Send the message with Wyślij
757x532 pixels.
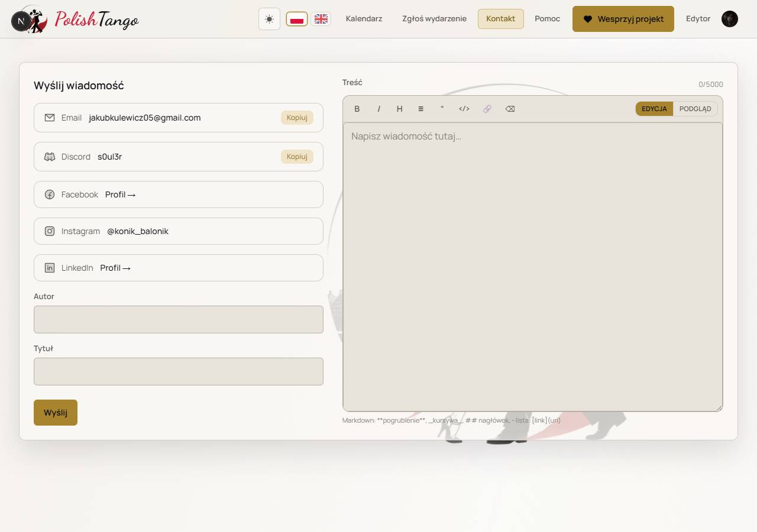pyautogui.click(x=56, y=413)
